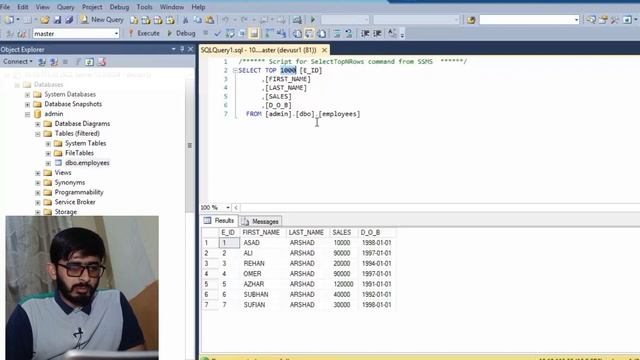The image size is (640, 360).
Task: Click the Debug button
Action: click(x=182, y=33)
